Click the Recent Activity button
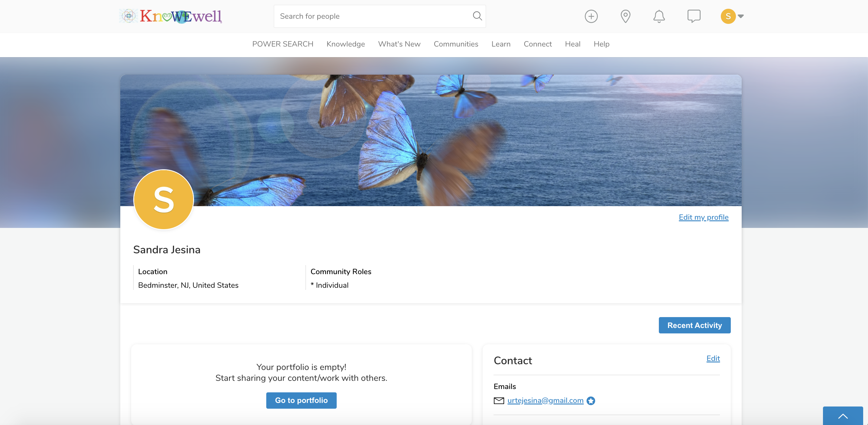Viewport: 868px width, 425px height. pyautogui.click(x=695, y=325)
